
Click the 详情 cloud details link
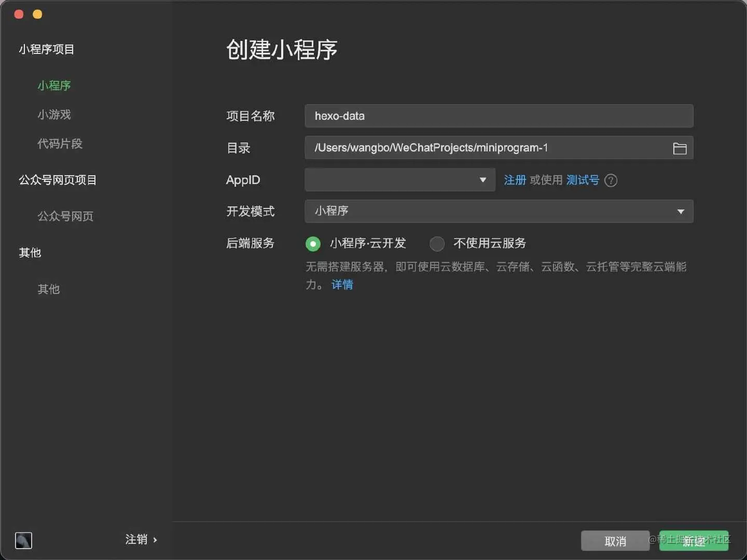(x=342, y=285)
